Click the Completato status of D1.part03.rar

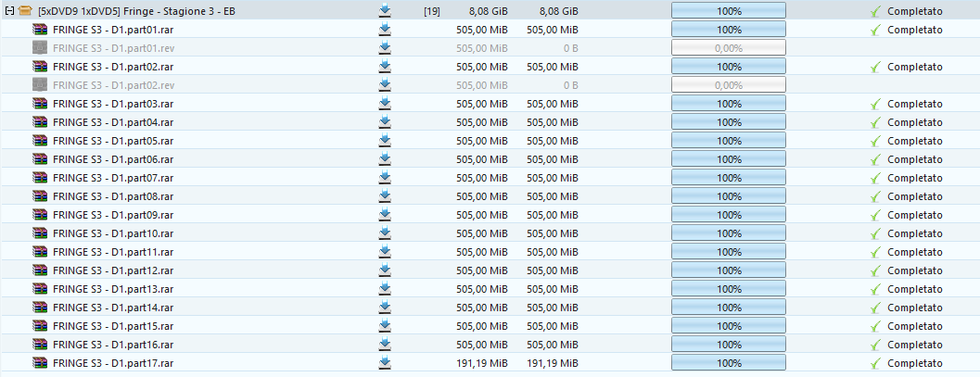point(915,104)
